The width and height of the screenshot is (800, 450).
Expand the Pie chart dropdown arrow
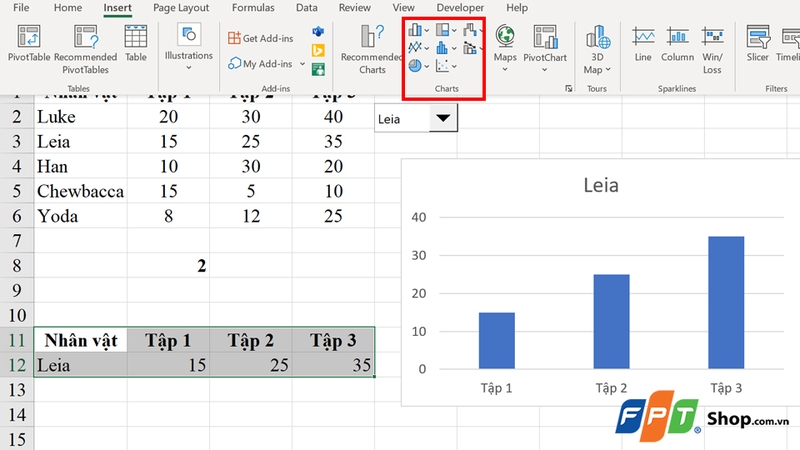pyautogui.click(x=427, y=66)
